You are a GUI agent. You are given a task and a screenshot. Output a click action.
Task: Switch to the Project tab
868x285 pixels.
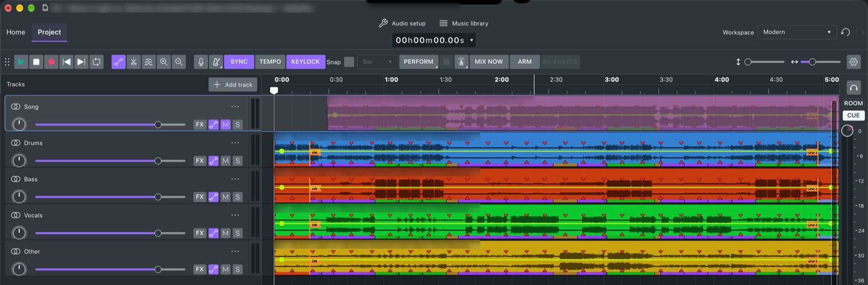[x=49, y=32]
